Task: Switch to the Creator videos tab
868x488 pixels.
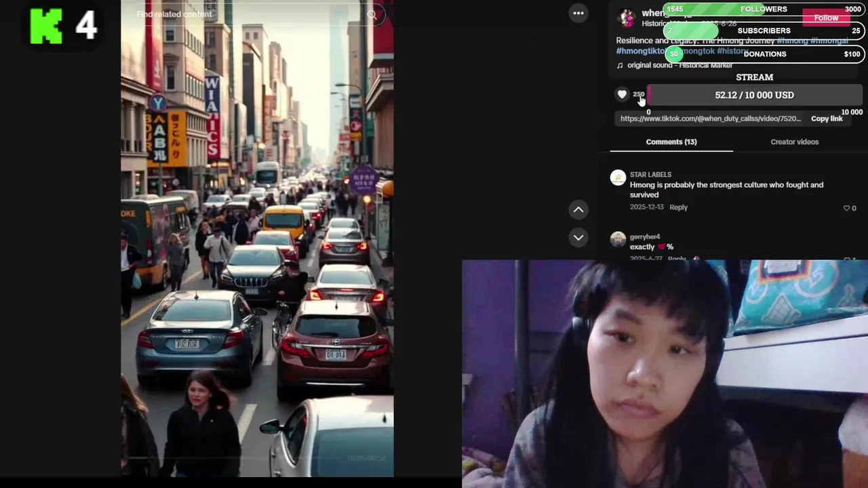Action: click(x=794, y=142)
